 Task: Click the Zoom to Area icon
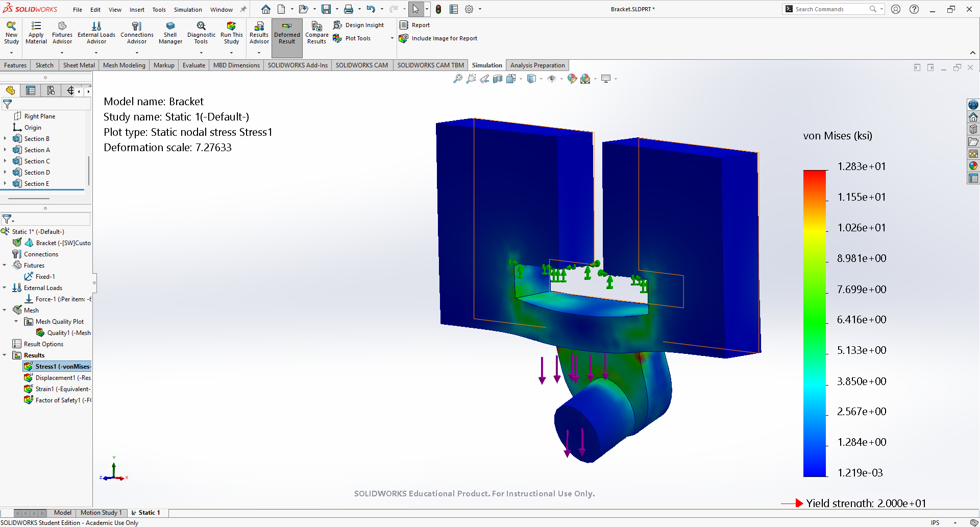point(471,79)
